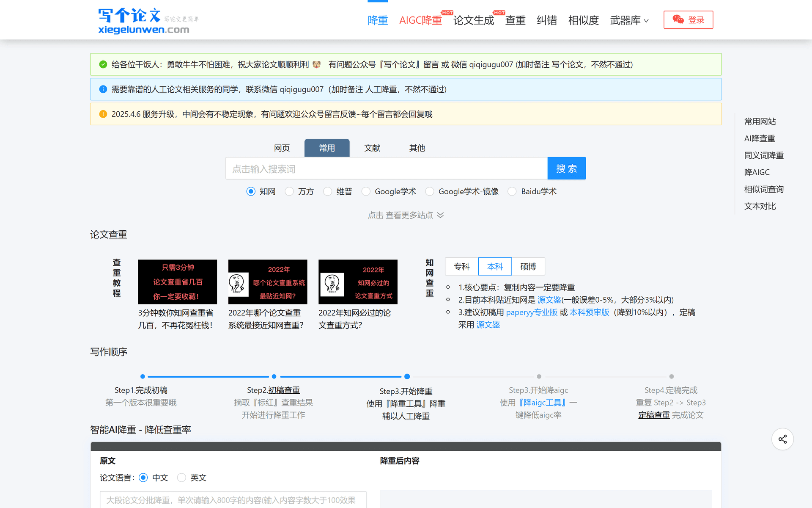The width and height of the screenshot is (812, 508).
Task: Click the WeChat icon in login button
Action: pos(678,19)
